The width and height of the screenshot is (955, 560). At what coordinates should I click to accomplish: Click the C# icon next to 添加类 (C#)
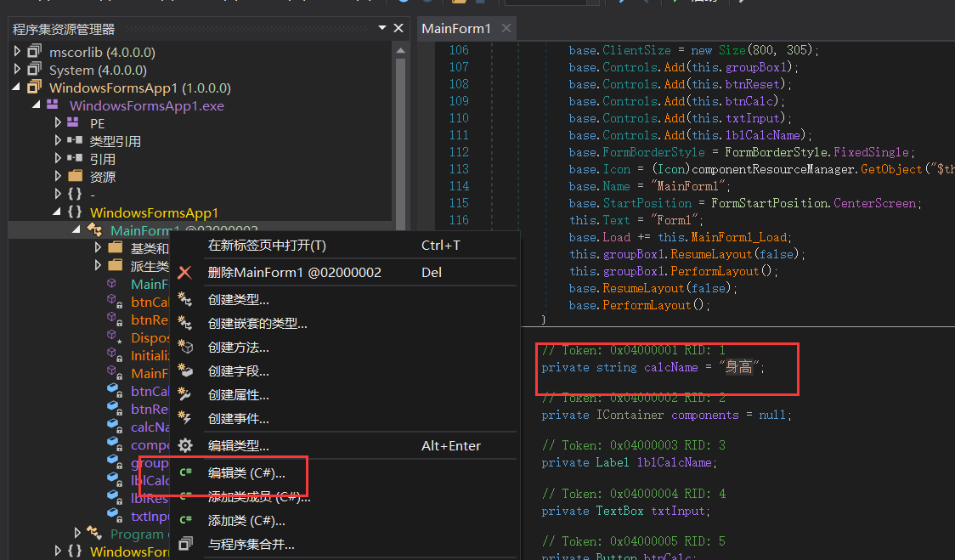186,521
